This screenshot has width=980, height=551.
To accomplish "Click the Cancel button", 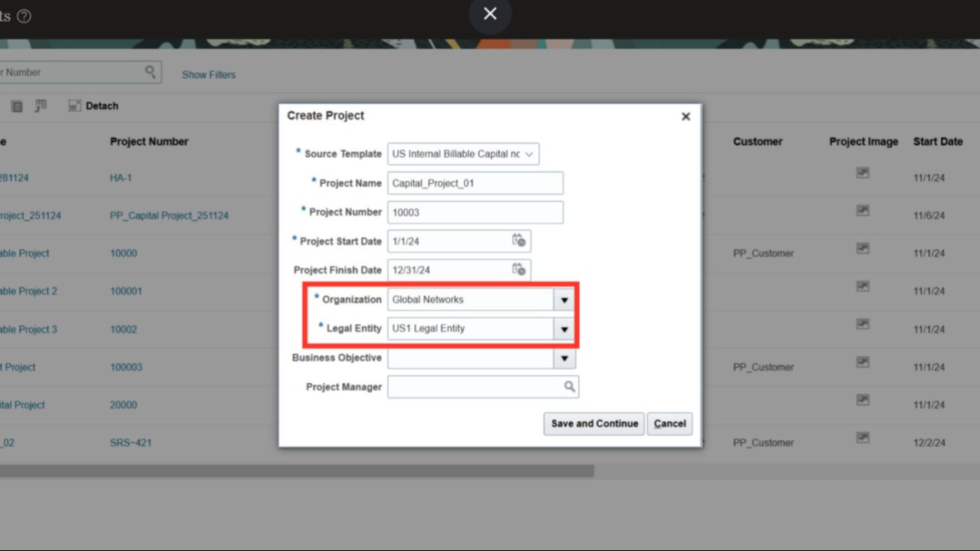I will [x=669, y=424].
